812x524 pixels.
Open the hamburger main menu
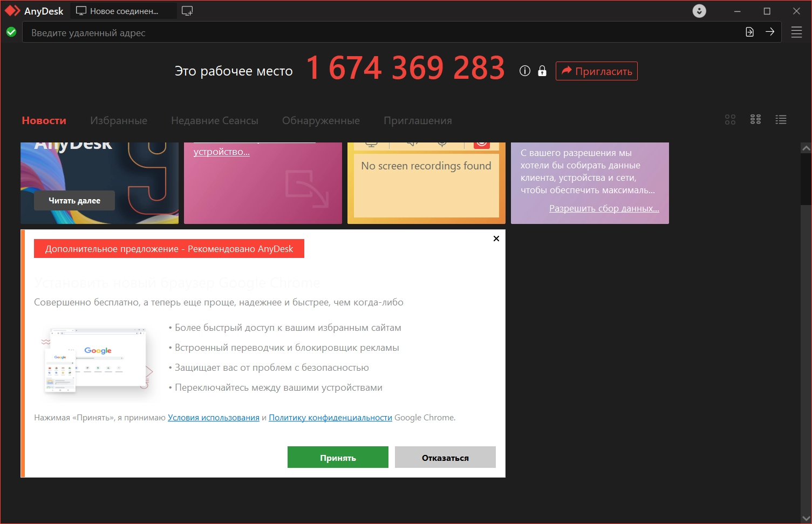coord(796,32)
